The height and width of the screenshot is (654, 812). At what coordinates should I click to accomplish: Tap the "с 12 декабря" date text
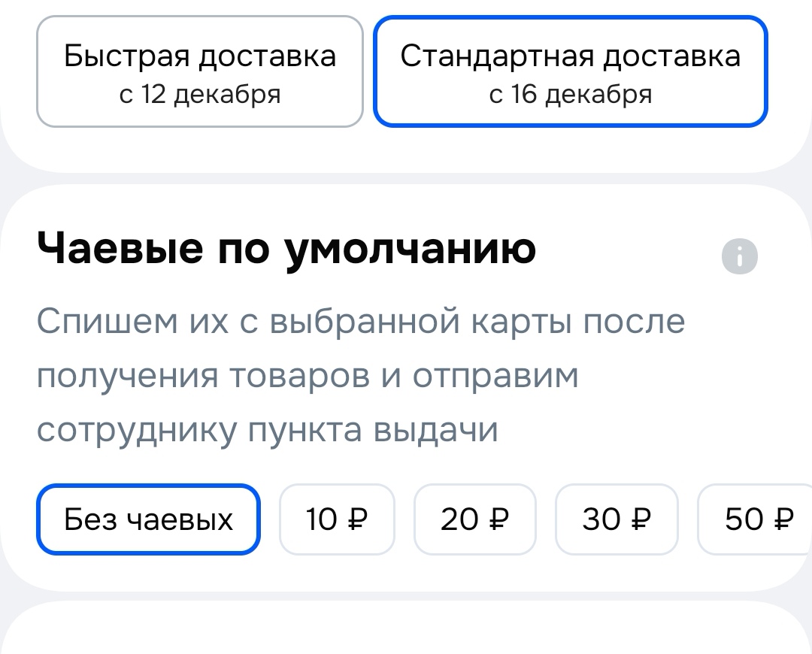(200, 95)
